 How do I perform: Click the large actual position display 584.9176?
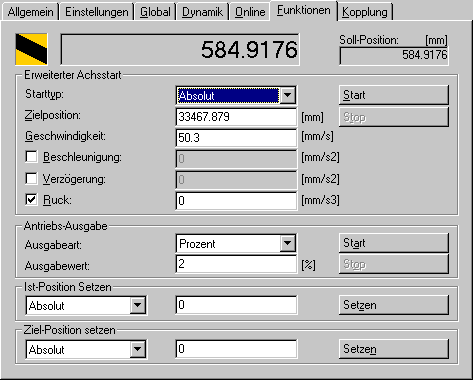click(180, 49)
